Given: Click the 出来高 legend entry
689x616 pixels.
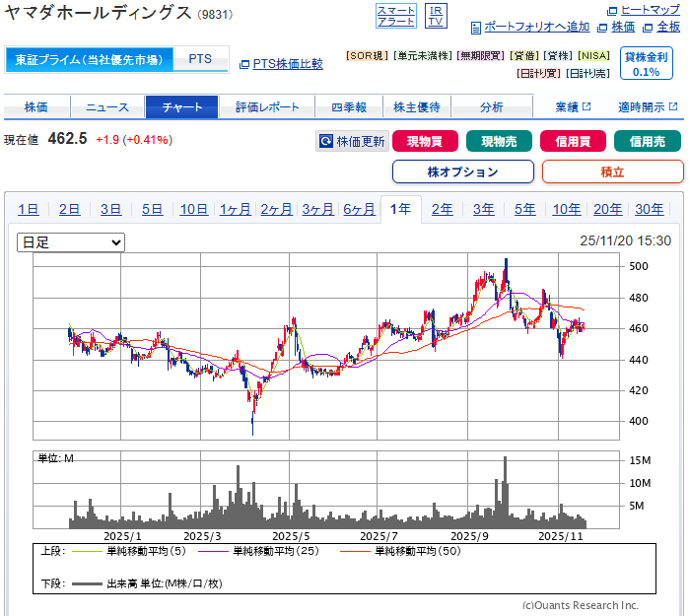Looking at the screenshot, I should point(147,583).
